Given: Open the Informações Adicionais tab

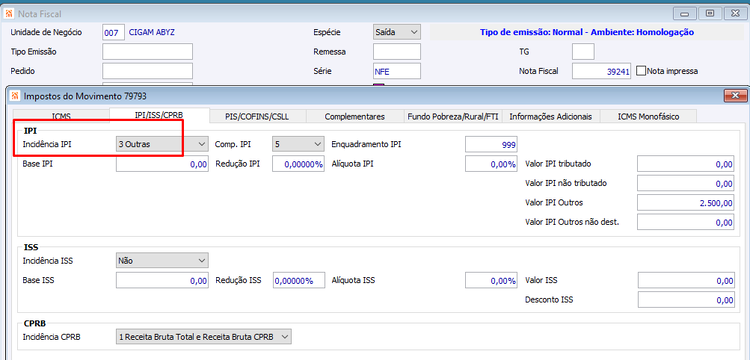Looking at the screenshot, I should pos(551,117).
